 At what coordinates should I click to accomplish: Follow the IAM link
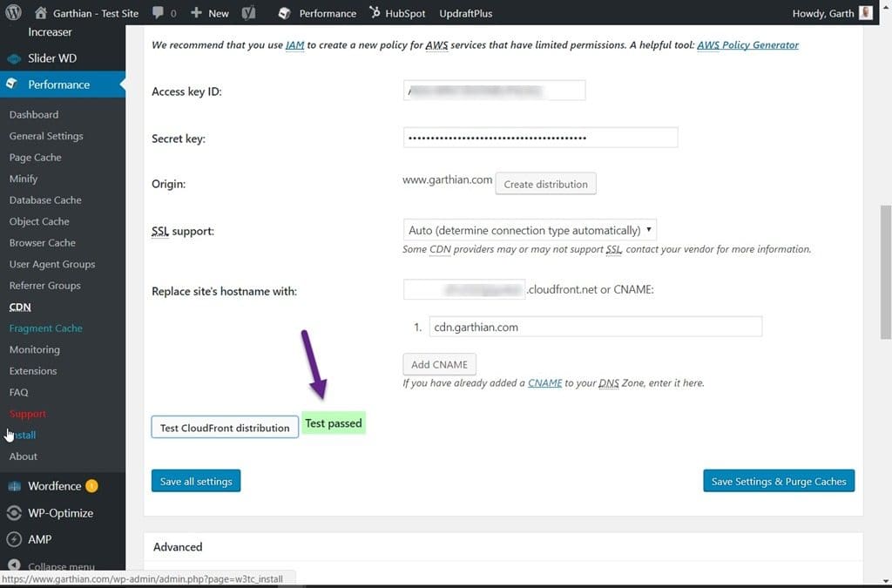click(294, 45)
